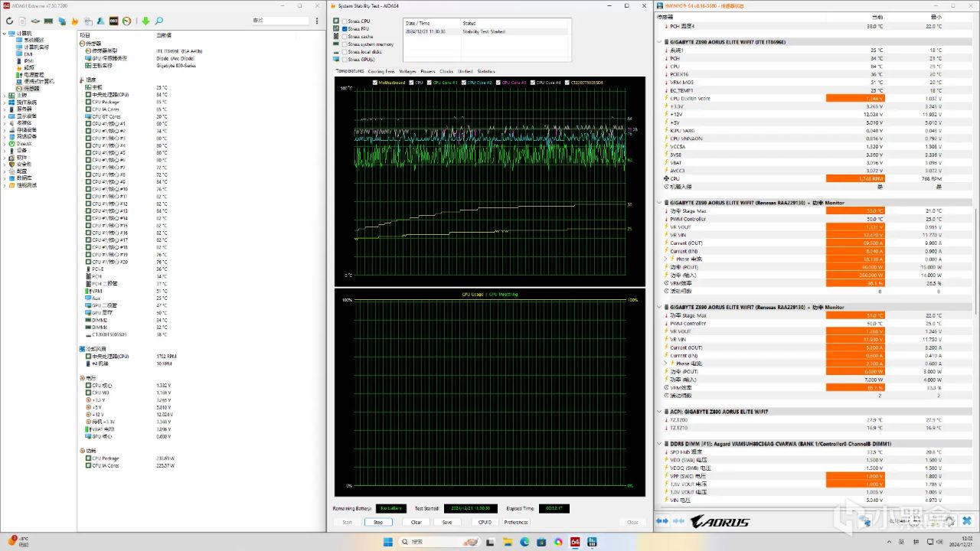Toggle the Motherboard graph legend checkbox

coord(375,82)
